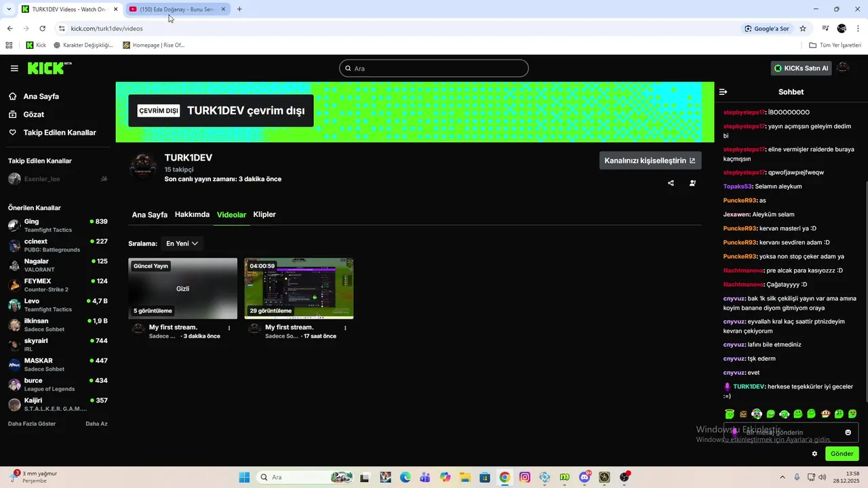
Task: Open FEYMEX channel
Action: [58, 285]
